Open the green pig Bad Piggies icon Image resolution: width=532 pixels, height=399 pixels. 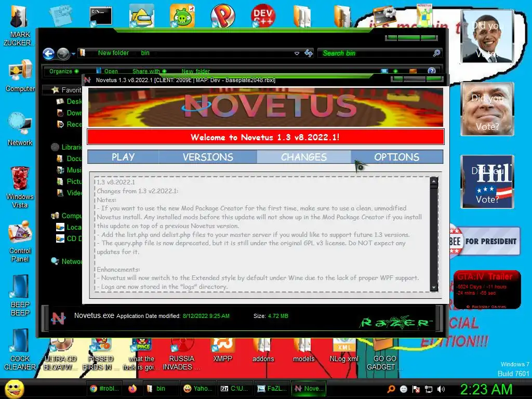point(182,15)
